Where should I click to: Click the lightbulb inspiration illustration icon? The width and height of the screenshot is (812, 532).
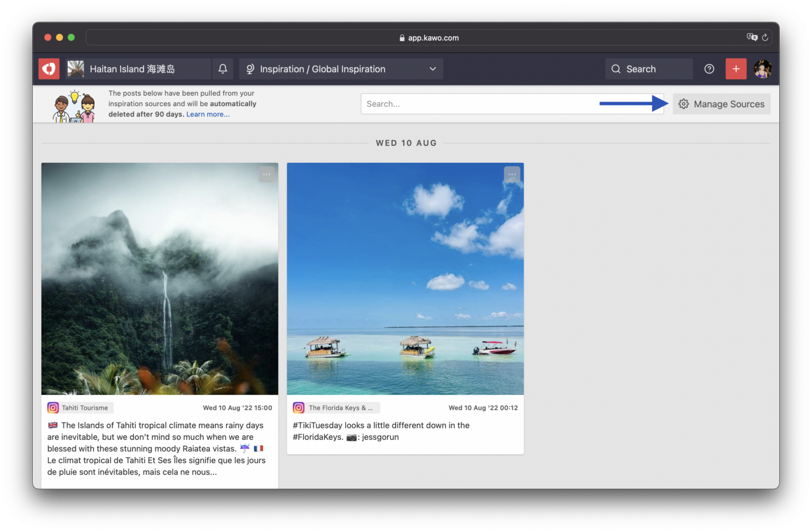pos(74,104)
